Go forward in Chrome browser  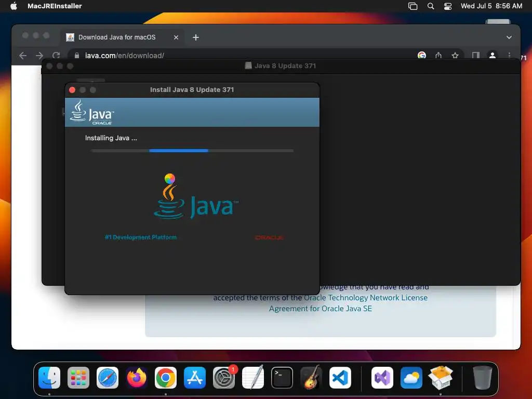click(39, 56)
